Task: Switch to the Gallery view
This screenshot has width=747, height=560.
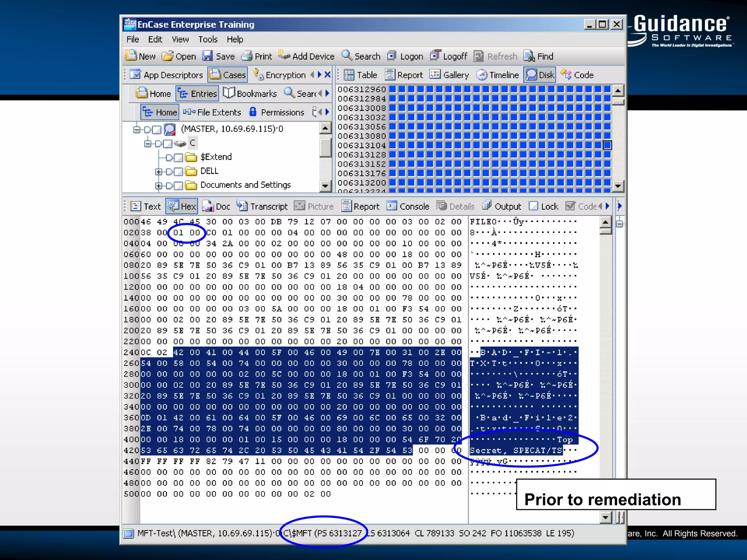Action: [x=449, y=75]
